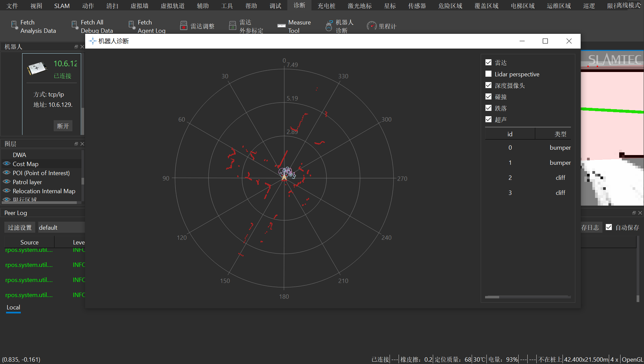
Task: Click the 机器人诊断 robot diagnosis toolbar icon
Action: click(329, 26)
